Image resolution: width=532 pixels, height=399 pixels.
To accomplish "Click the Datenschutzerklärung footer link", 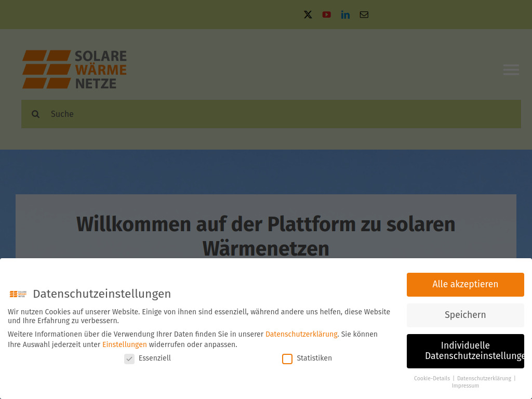I will pyautogui.click(x=484, y=378).
